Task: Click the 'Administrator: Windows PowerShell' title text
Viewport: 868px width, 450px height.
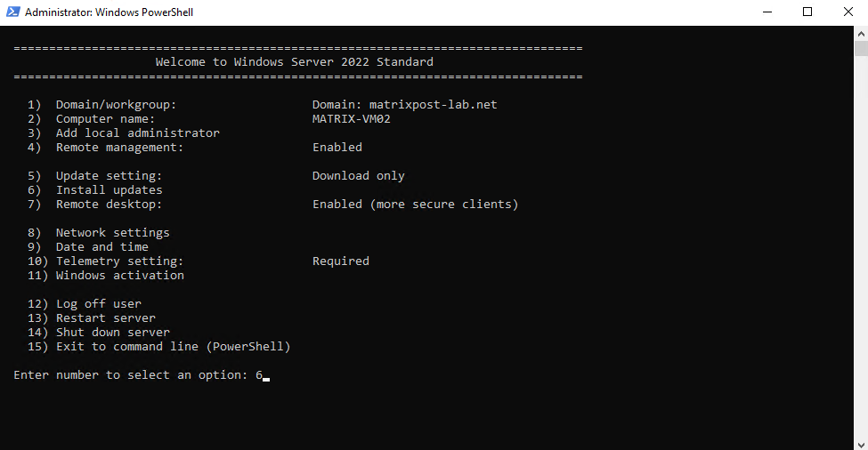Action: point(109,12)
